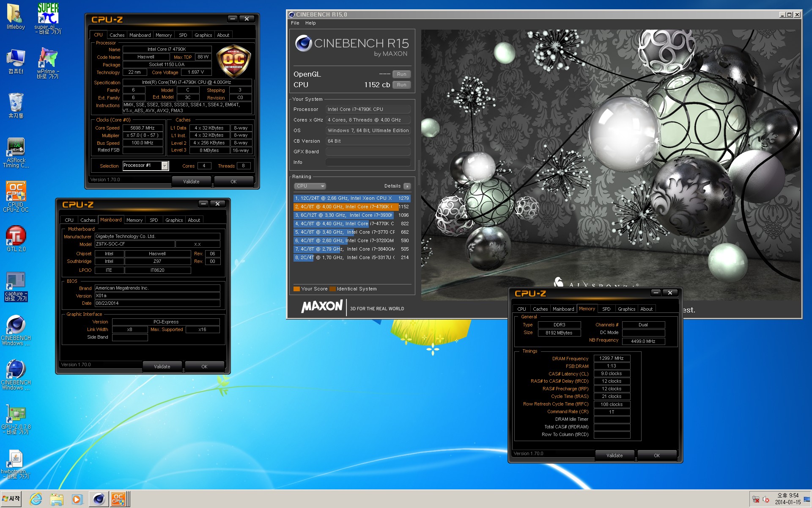The image size is (812, 508).
Task: Open the File menu in Cinebench
Action: pos(295,23)
